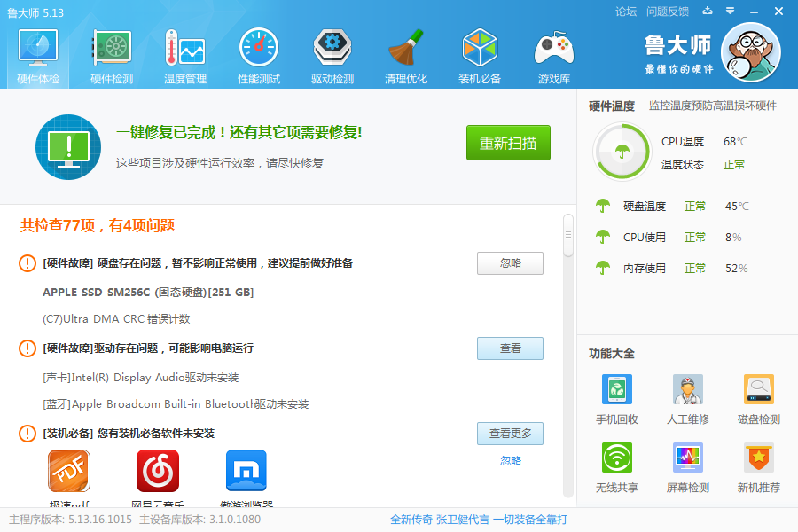Click the CPU使用 umbrella status icon
The width and height of the screenshot is (798, 532).
tap(603, 237)
